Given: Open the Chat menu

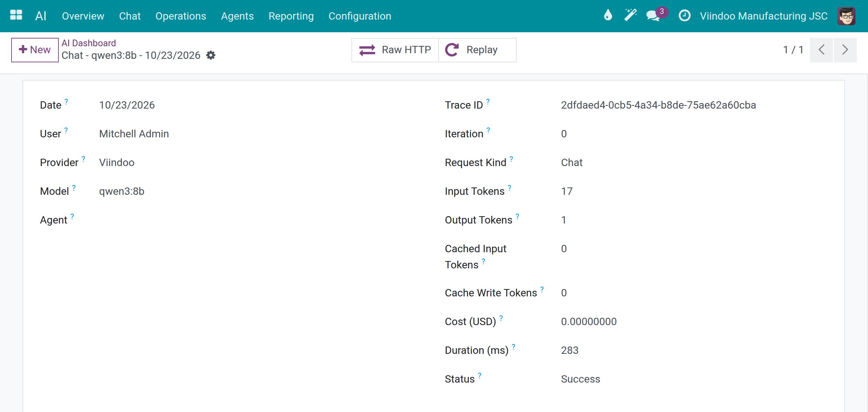Looking at the screenshot, I should click(x=130, y=16).
